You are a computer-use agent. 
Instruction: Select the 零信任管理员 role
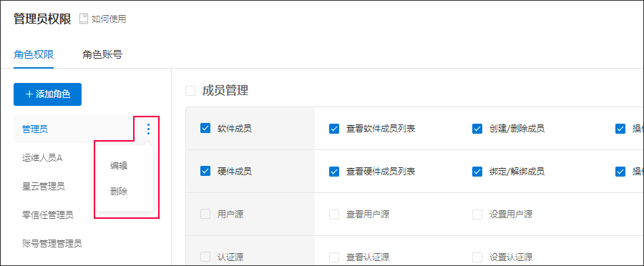click(x=48, y=215)
